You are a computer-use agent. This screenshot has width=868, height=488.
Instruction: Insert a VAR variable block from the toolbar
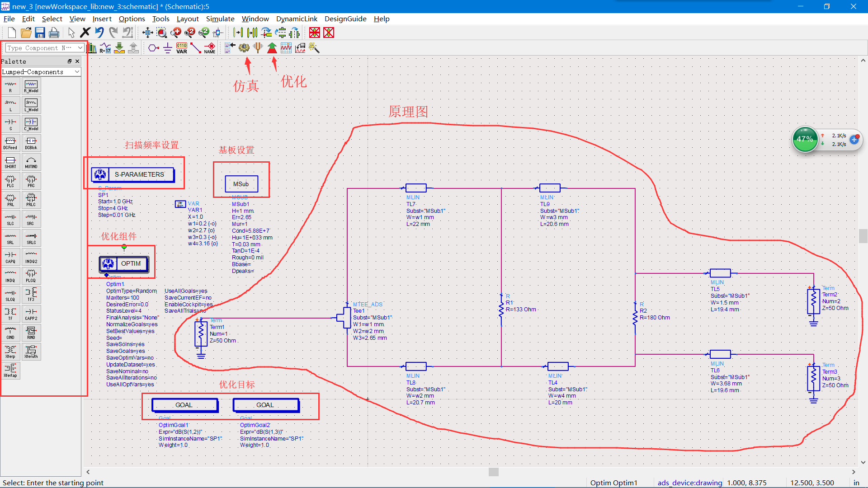181,48
